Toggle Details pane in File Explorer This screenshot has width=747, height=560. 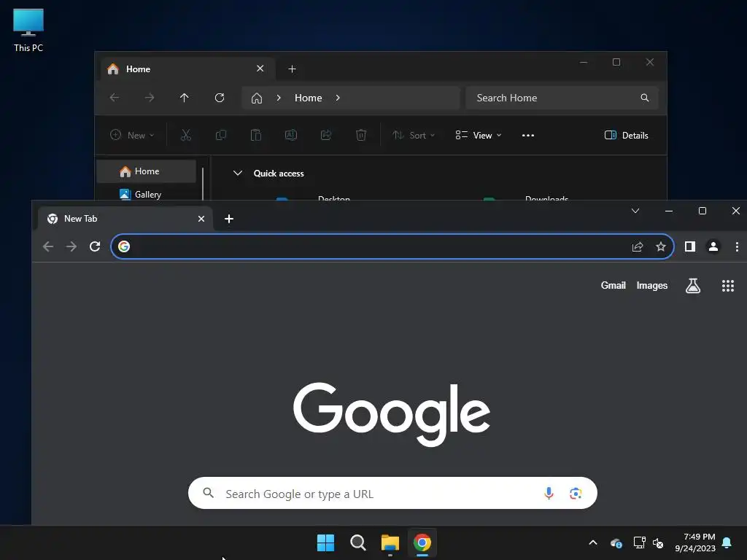[627, 135]
